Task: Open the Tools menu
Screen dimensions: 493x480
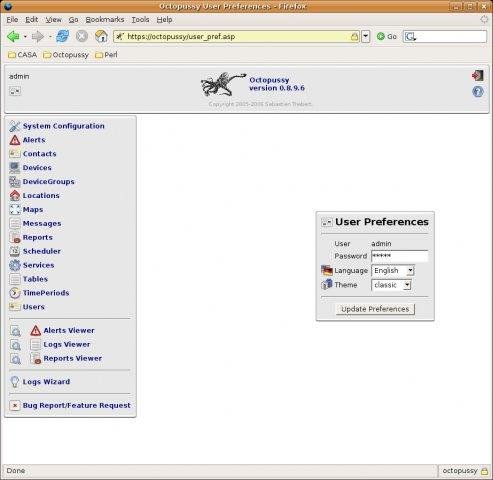Action: pos(140,20)
